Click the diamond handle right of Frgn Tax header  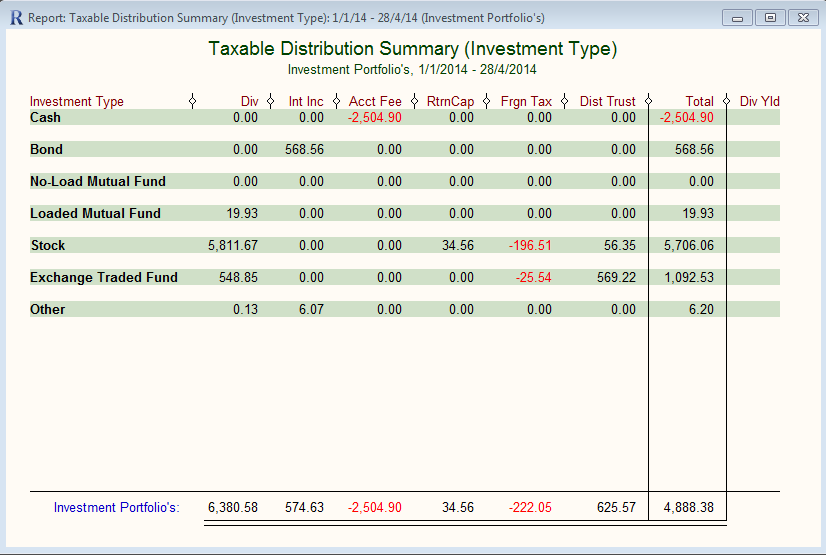[565, 101]
